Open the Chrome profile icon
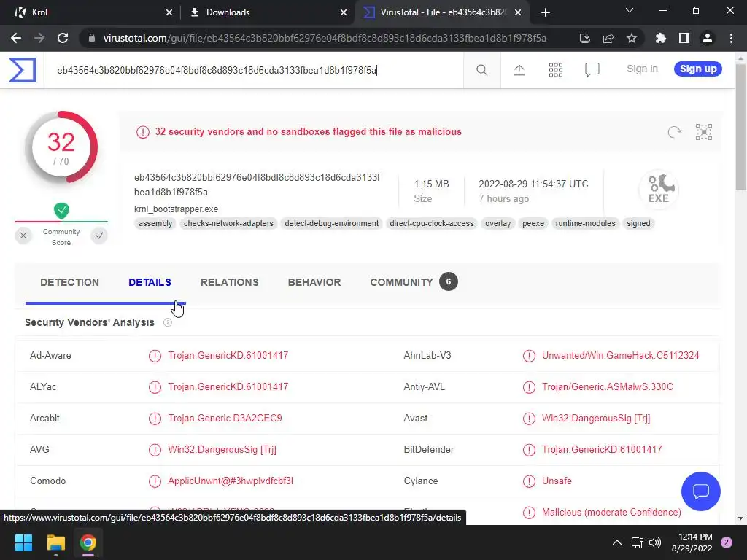 coord(708,38)
